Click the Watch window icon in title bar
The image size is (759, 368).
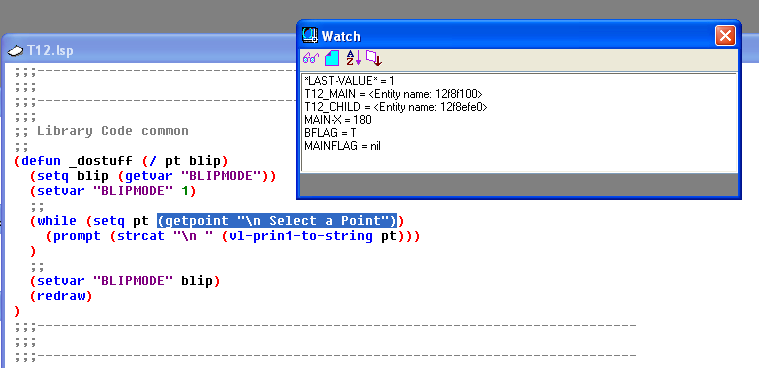coord(310,36)
